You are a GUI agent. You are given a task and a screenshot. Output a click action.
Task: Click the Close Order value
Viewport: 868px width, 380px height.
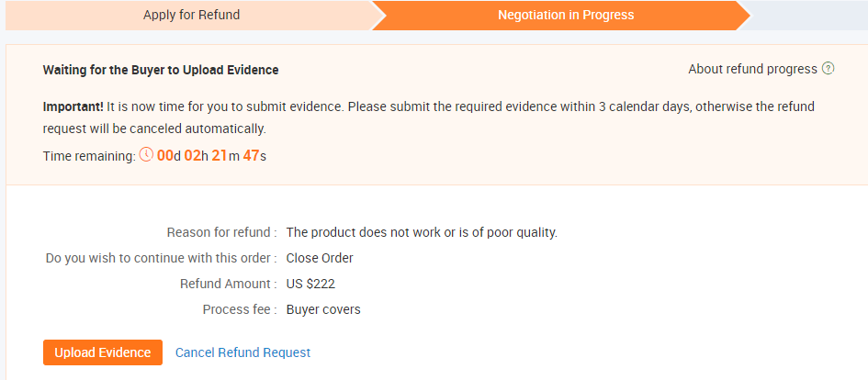[x=320, y=258]
